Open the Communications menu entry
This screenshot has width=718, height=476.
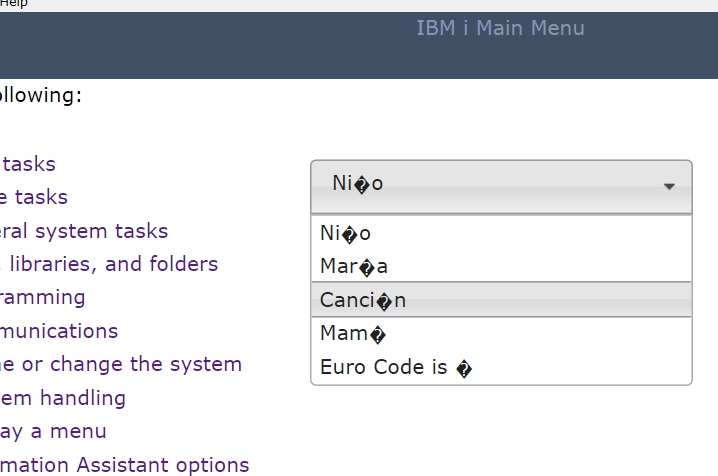point(59,331)
